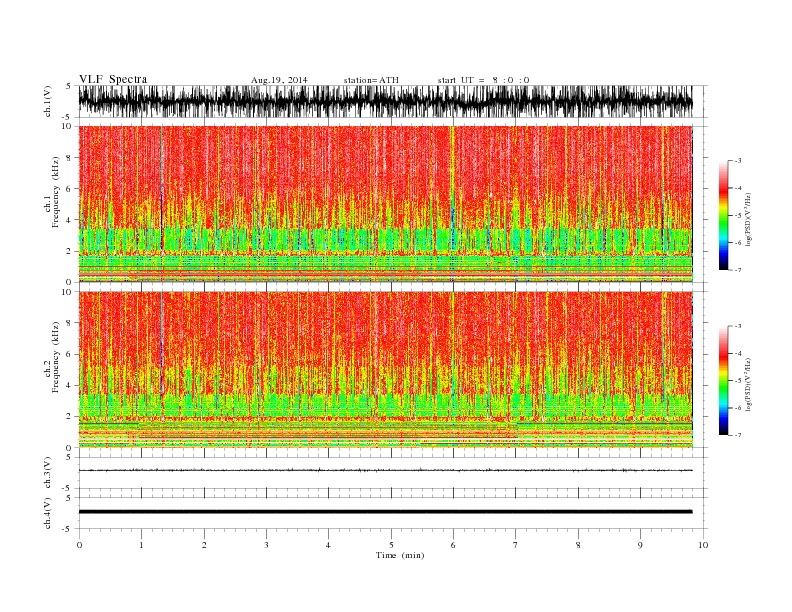Viewport: 792px width, 612px height.
Task: Click time axis tick label "6"
Action: pyautogui.click(x=453, y=545)
